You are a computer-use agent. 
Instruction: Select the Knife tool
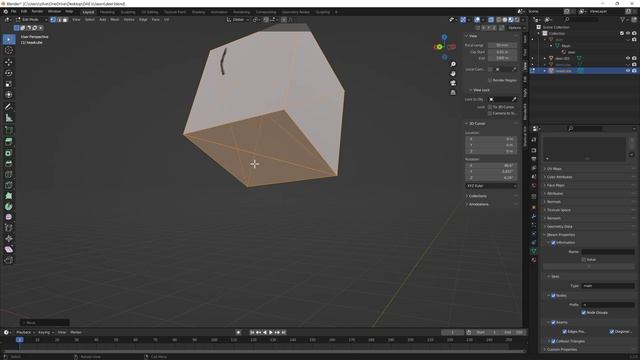pos(9,185)
